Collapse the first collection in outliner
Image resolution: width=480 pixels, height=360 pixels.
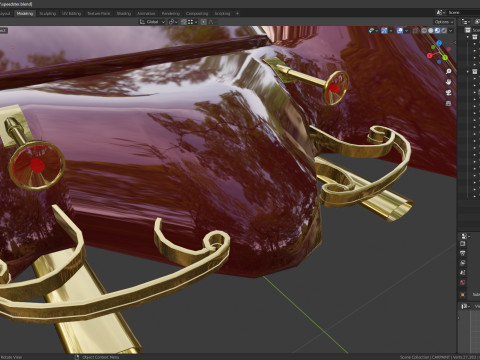(468, 37)
